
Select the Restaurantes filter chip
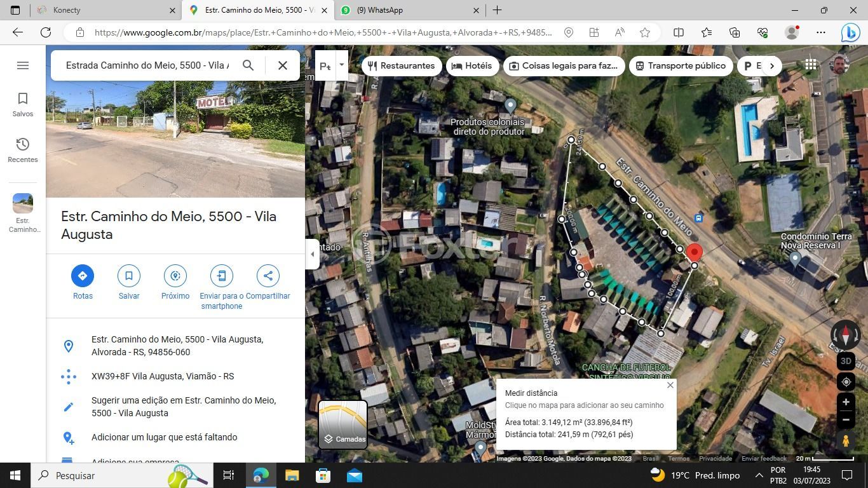pyautogui.click(x=402, y=65)
